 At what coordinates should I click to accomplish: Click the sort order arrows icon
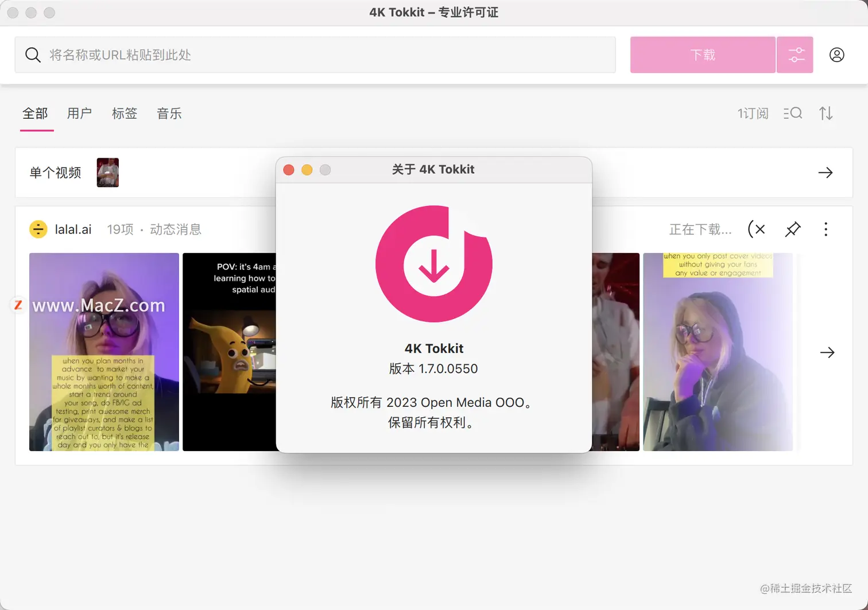pos(826,114)
